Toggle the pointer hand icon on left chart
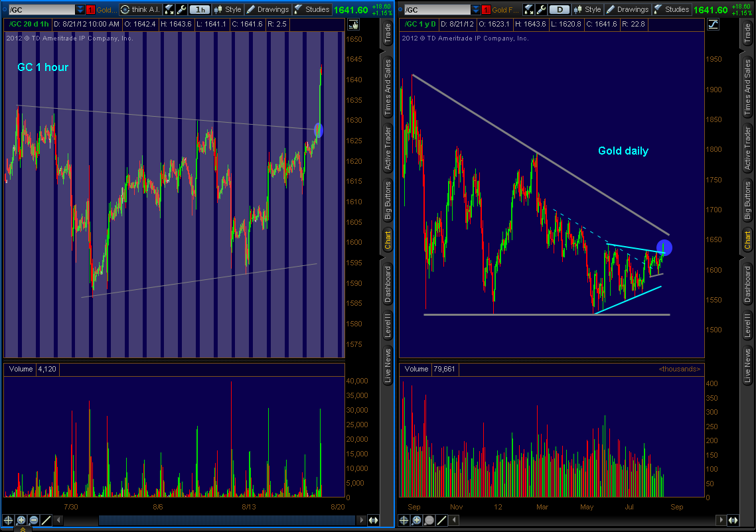Viewport: 756px width, 532px height. pyautogui.click(x=352, y=25)
